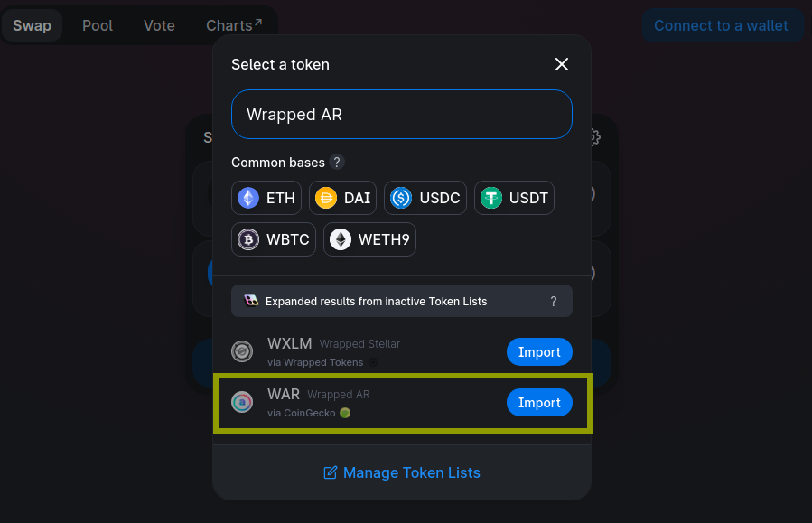Click the help icon beside Common bases

click(x=337, y=162)
